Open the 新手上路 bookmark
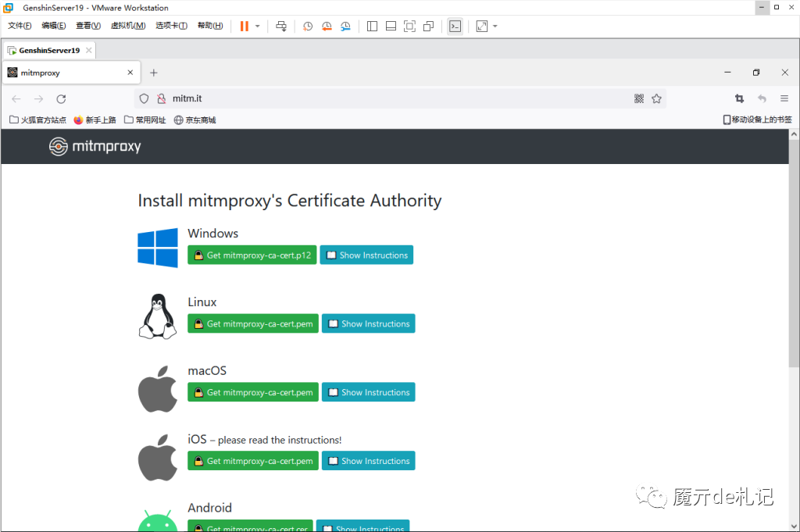Viewport: 800px width, 532px height. tap(95, 120)
